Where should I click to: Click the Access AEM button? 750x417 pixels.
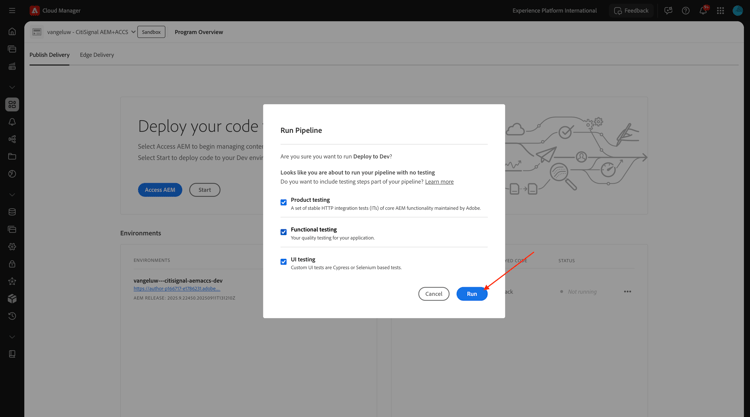[x=160, y=190]
